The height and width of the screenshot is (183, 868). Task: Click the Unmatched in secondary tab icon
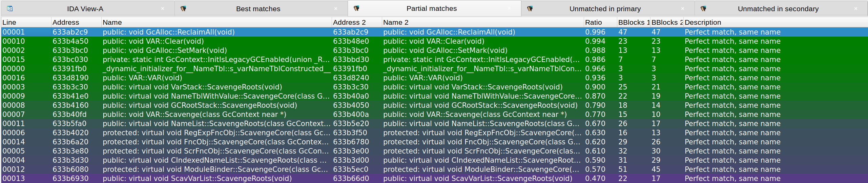[x=703, y=9]
